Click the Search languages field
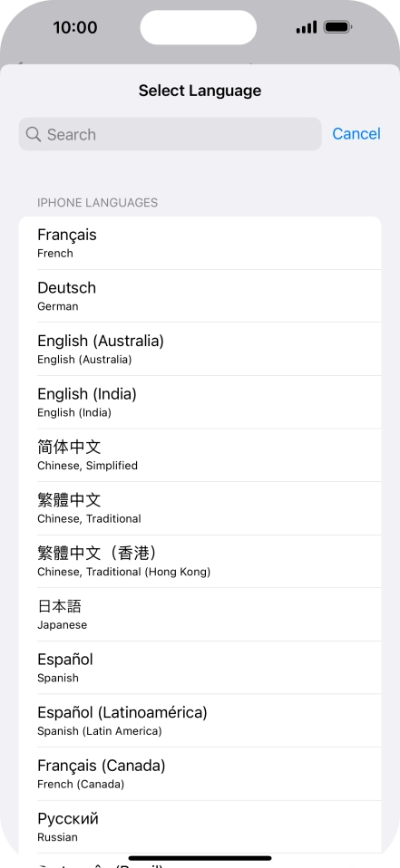 [x=171, y=134]
